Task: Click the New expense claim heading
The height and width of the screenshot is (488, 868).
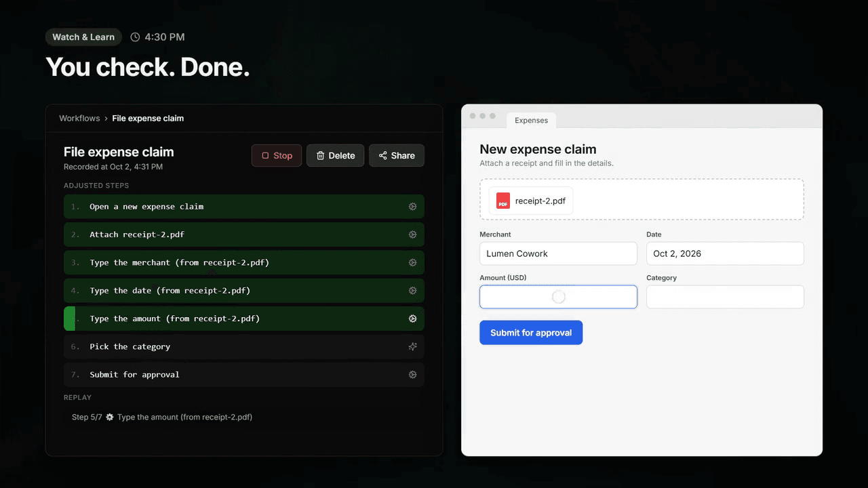Action: pos(538,149)
